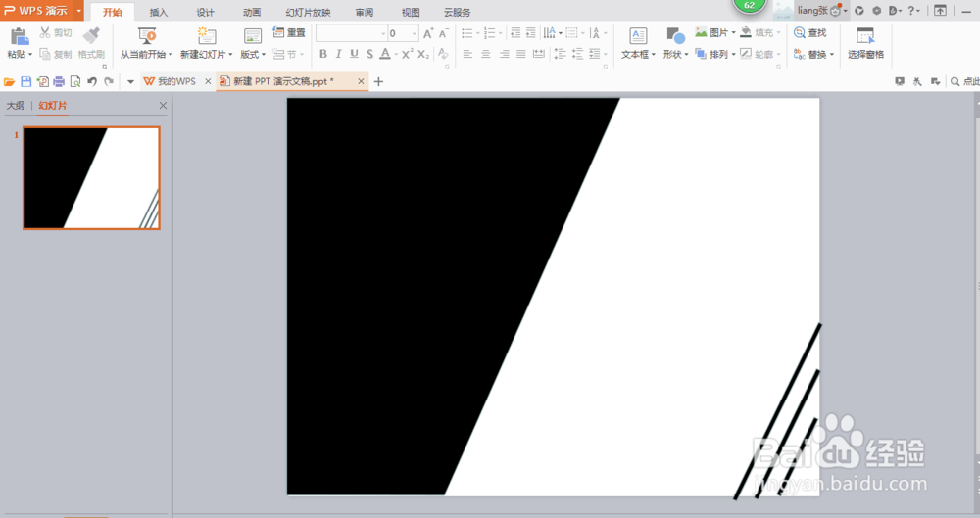Expand the Section (节) dropdown
The width and height of the screenshot is (980, 518).
[x=289, y=55]
